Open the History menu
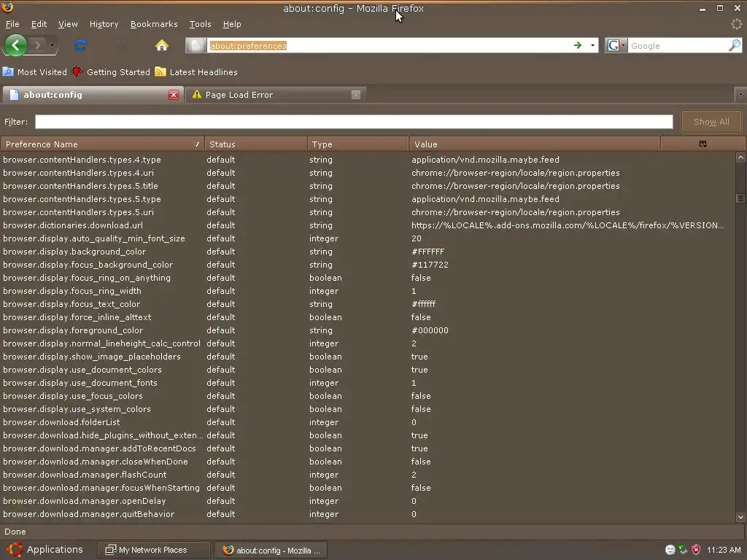Screen dimensions: 747x560 (x=104, y=24)
